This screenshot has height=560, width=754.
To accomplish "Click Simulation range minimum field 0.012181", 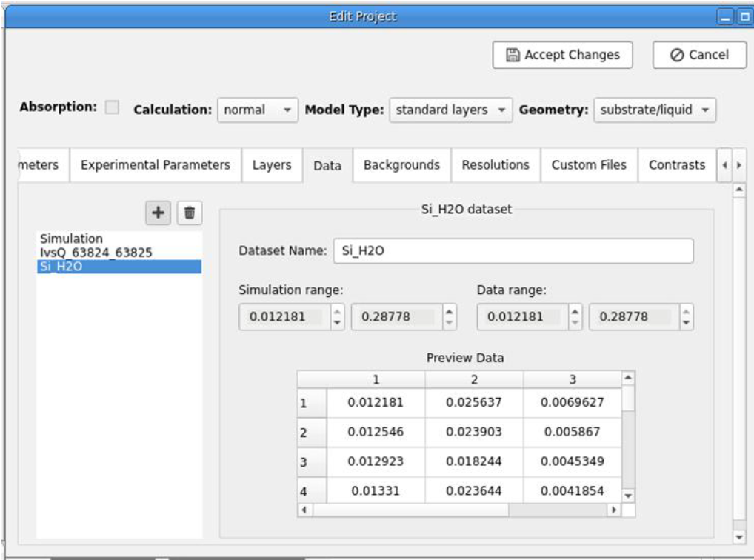I will pyautogui.click(x=284, y=316).
